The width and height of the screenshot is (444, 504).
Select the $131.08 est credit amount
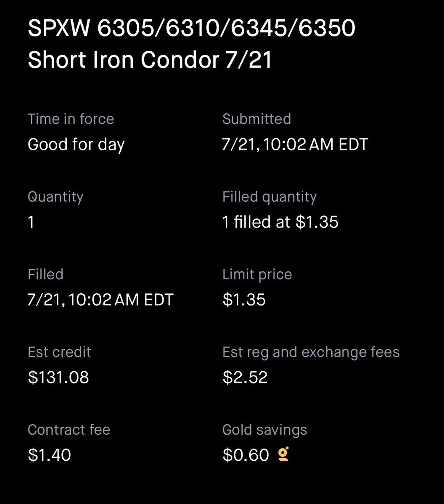(58, 378)
